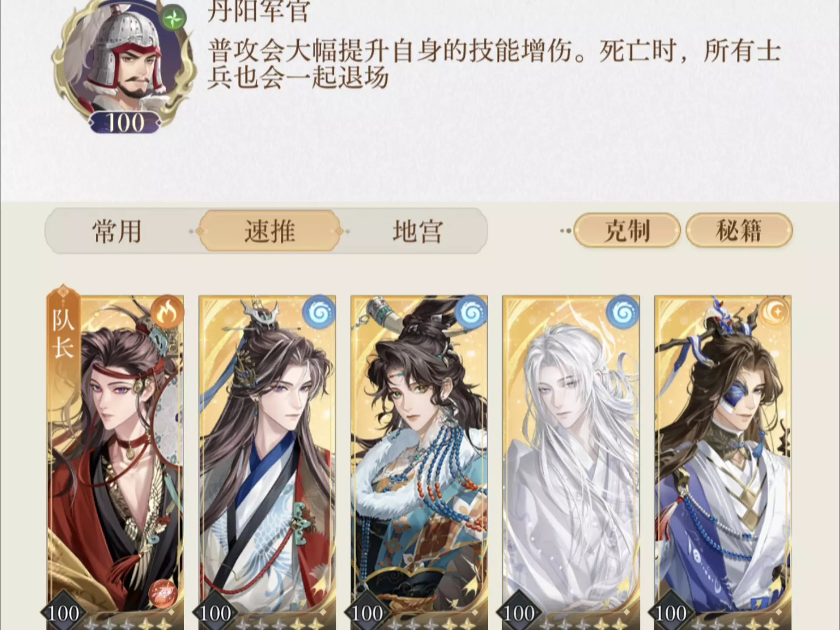Select the masked character in purple robe
Screen dimensions: 840x630
point(723,462)
